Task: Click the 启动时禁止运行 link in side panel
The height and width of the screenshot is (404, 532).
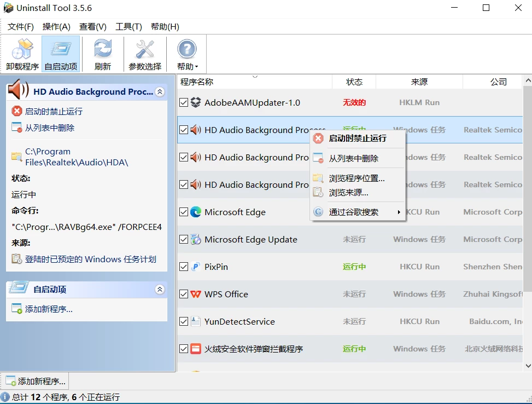Action: point(54,112)
